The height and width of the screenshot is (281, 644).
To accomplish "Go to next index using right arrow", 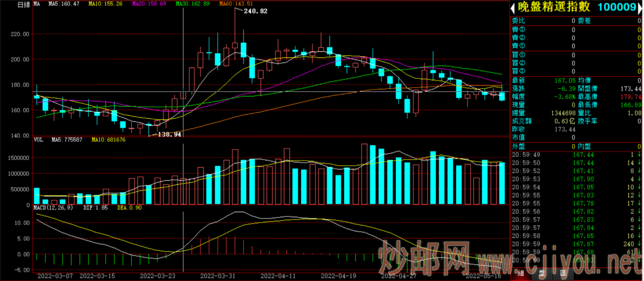I will coord(640,7).
